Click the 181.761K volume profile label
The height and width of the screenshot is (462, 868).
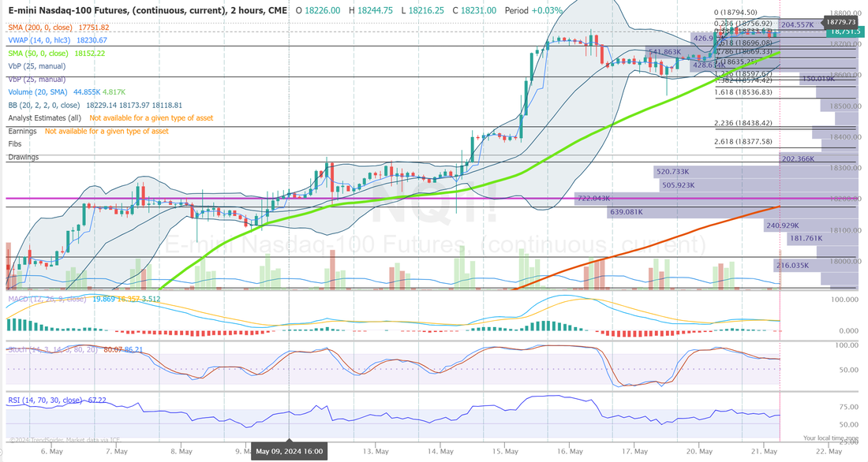coord(806,238)
